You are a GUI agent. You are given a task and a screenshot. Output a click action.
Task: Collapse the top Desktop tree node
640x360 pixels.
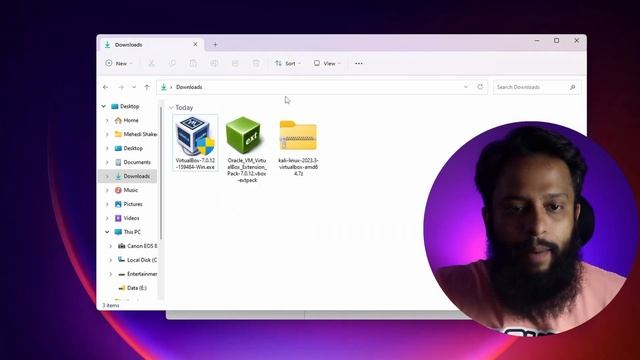pos(104,106)
